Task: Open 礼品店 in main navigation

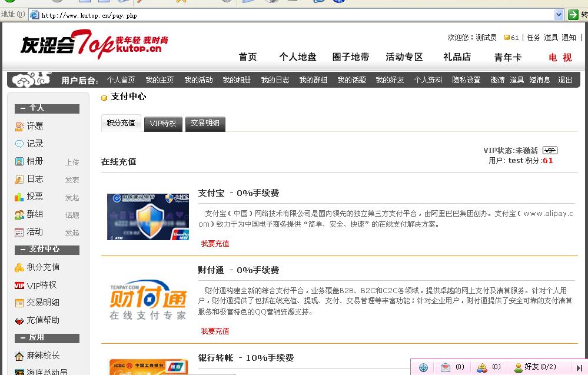Action: click(457, 57)
